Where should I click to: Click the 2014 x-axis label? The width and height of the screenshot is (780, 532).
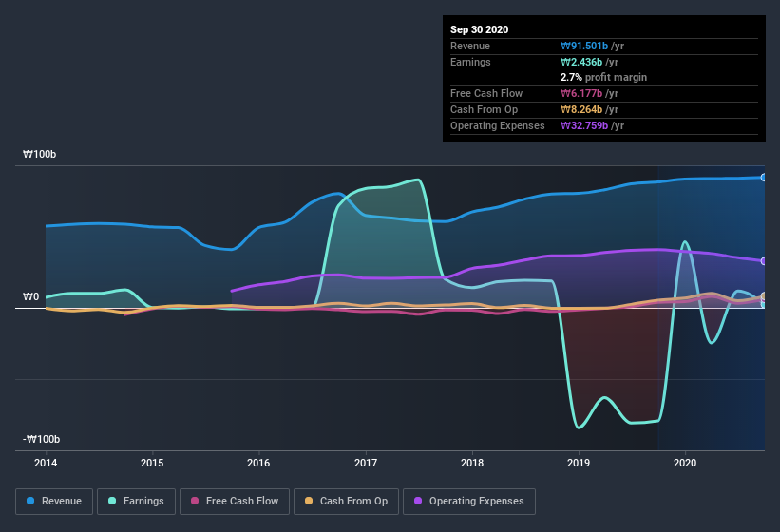(x=46, y=464)
